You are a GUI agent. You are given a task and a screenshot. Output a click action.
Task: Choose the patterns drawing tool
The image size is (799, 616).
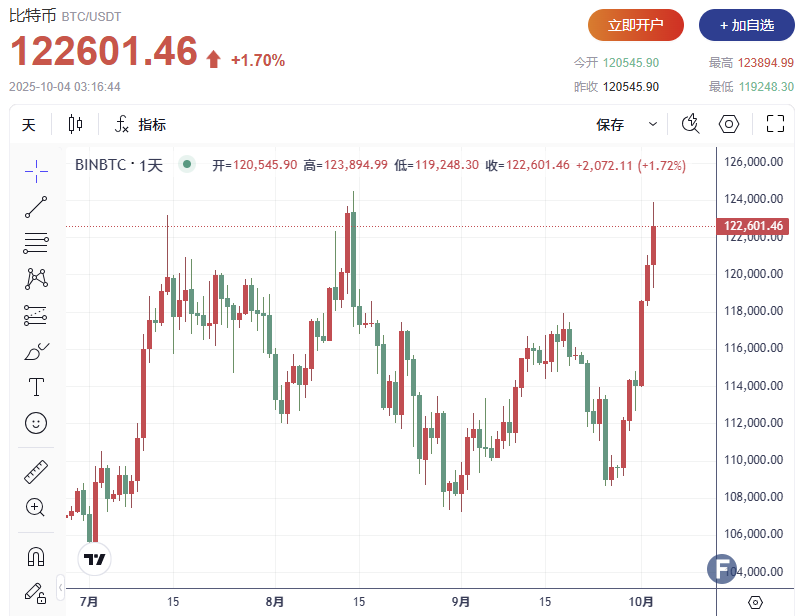point(36,278)
